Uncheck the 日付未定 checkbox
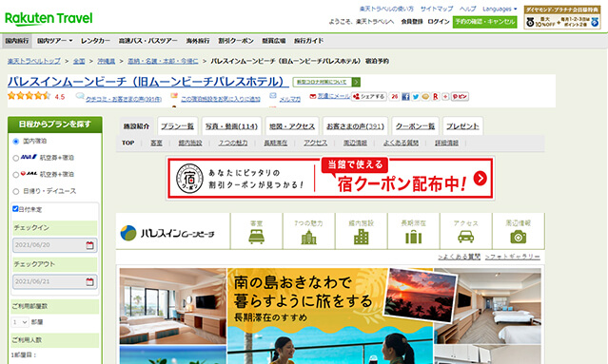Image resolution: width=608 pixels, height=364 pixels. point(15,209)
